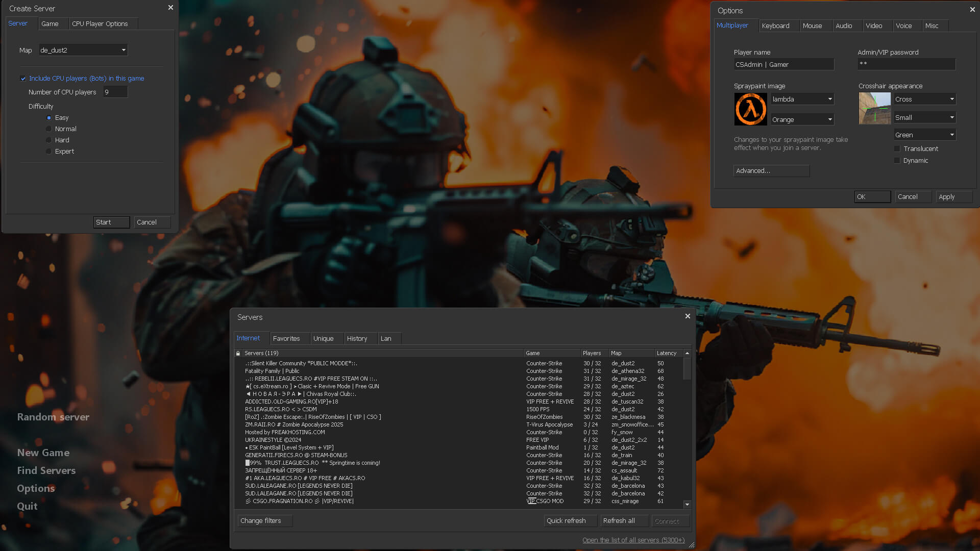Select the Normal difficulty radio button
The width and height of the screenshot is (980, 551).
tap(49, 129)
